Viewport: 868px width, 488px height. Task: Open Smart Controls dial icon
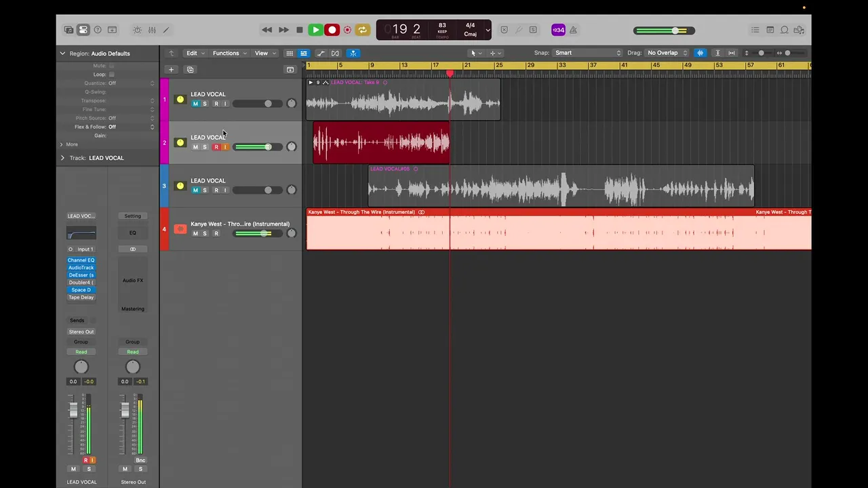pos(138,30)
